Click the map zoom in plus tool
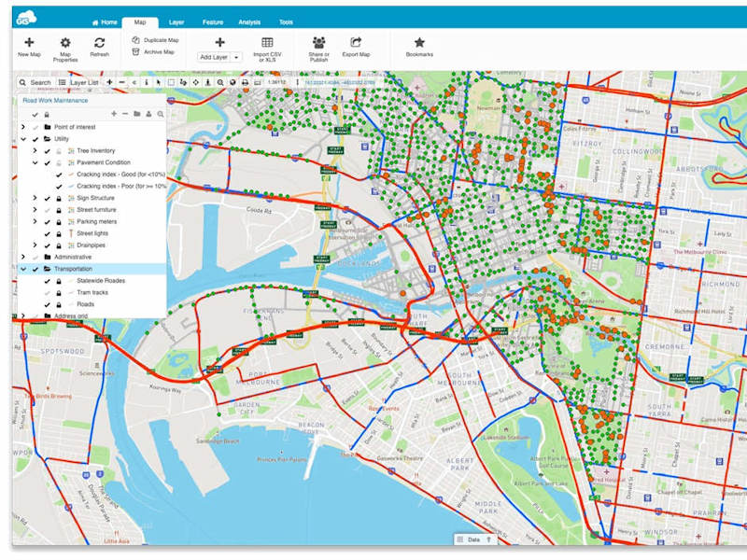This screenshot has width=747, height=560. click(109, 82)
